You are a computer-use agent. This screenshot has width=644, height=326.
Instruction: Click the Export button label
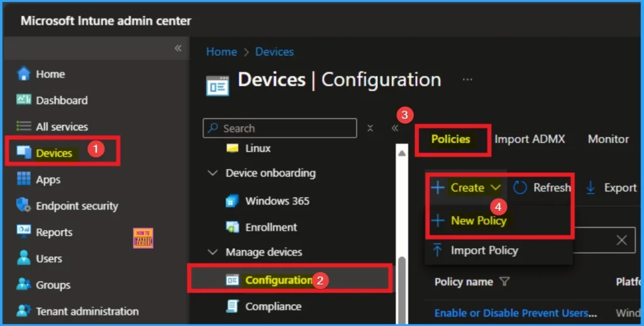620,187
